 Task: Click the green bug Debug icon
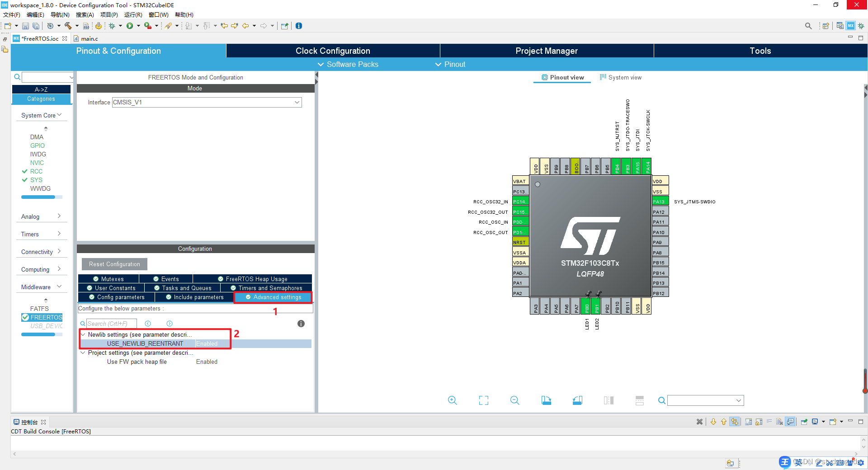[112, 26]
